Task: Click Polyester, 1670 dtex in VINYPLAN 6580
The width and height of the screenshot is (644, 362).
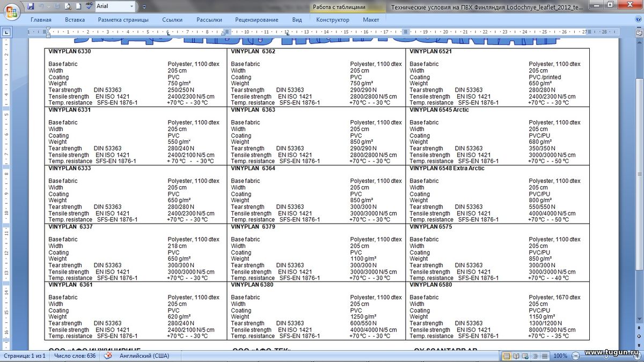Action: [x=554, y=298]
